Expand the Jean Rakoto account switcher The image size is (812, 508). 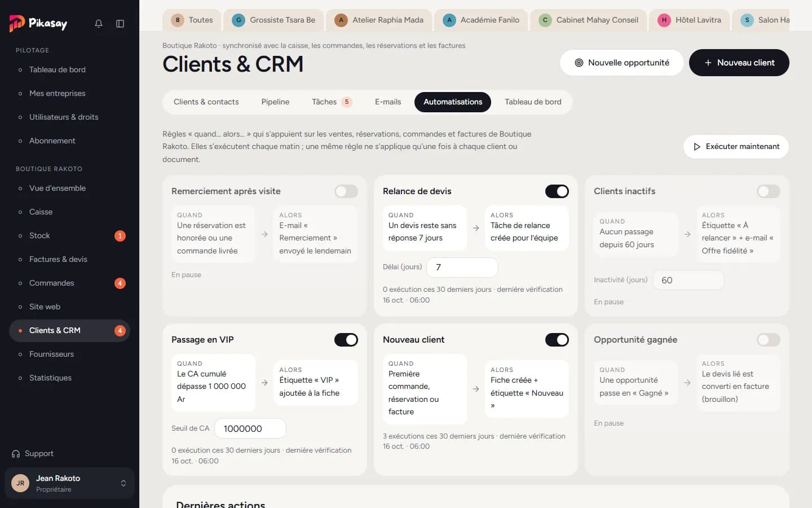[123, 483]
